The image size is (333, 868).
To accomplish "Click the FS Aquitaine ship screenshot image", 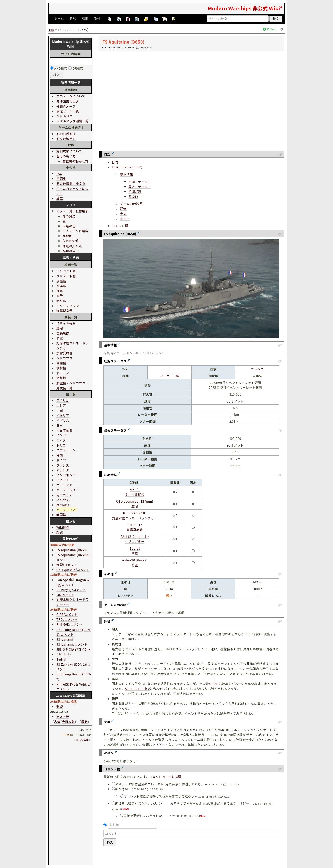I will [191, 288].
